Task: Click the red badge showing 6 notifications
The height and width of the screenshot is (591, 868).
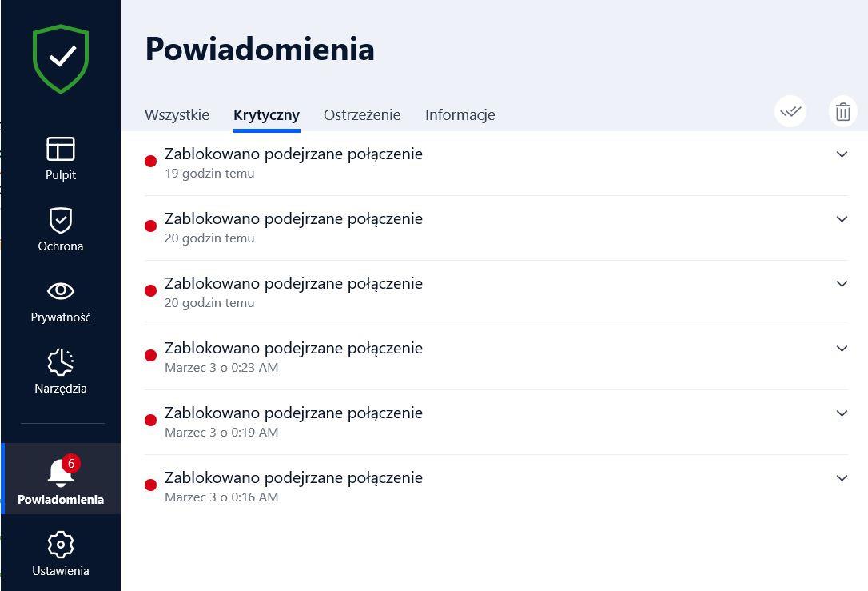Action: tap(71, 464)
